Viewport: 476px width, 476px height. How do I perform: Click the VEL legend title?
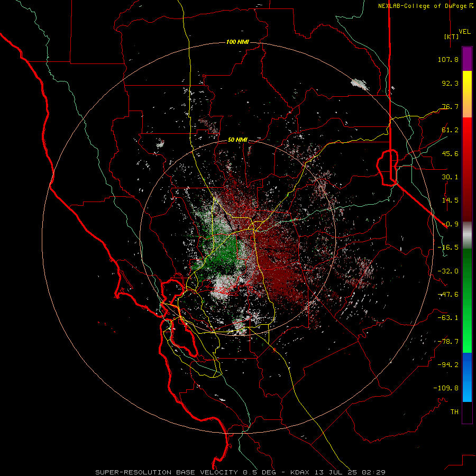[x=464, y=32]
